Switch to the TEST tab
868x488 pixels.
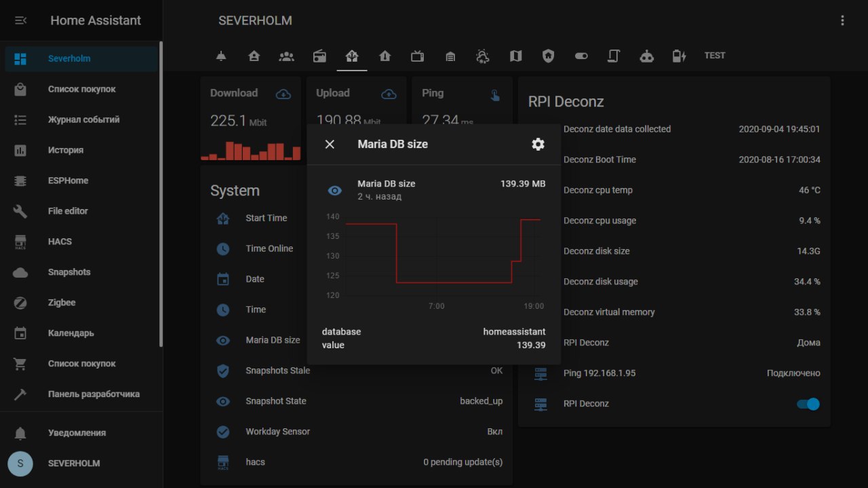715,56
